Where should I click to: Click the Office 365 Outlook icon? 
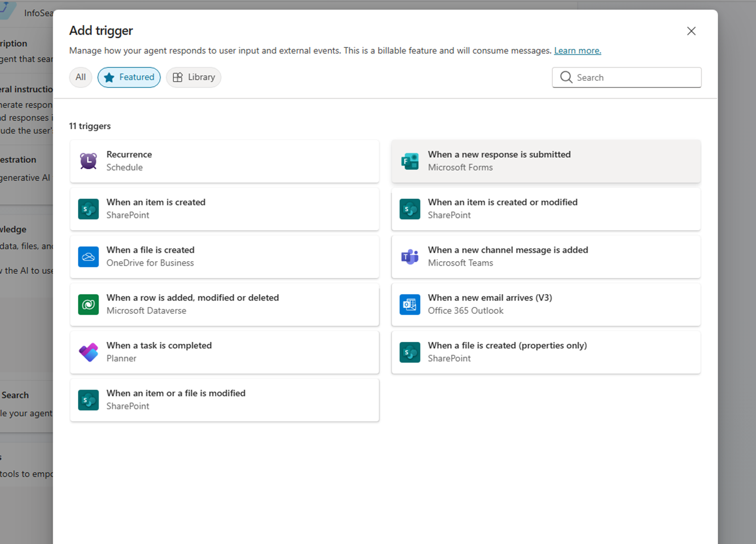tap(410, 305)
